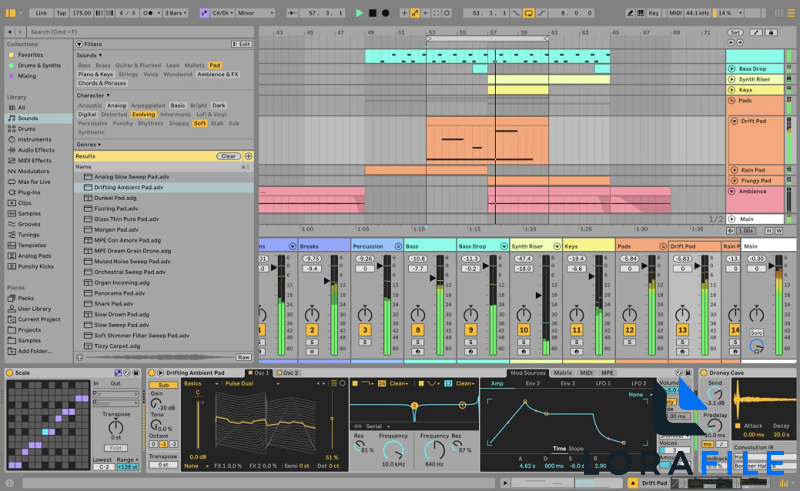Image resolution: width=800 pixels, height=491 pixels.
Task: Click the search field in browser
Action: 140,32
